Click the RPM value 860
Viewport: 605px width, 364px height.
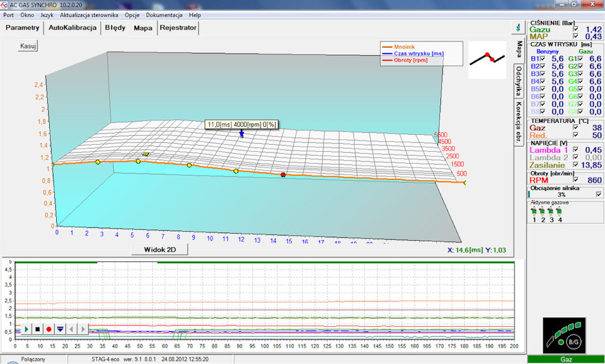594,180
